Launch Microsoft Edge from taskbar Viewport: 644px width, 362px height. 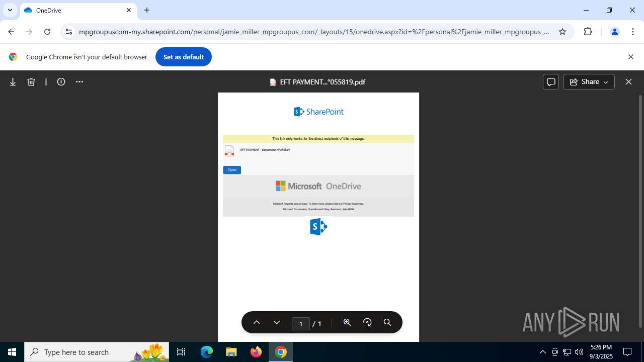[207, 352]
